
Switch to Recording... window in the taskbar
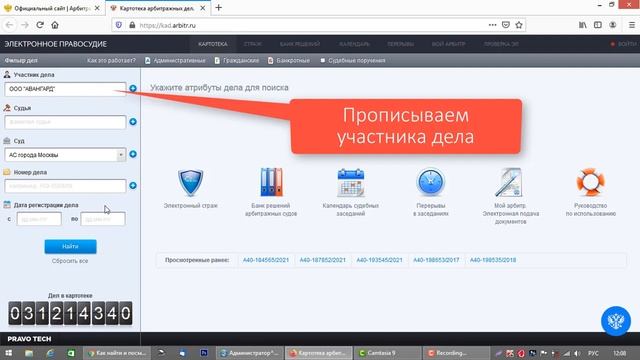pos(456,353)
